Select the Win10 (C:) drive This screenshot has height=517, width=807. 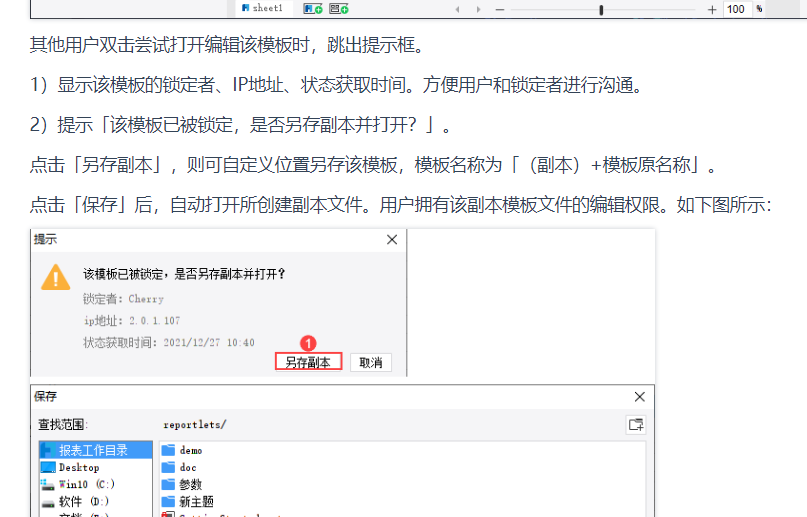pyautogui.click(x=96, y=484)
